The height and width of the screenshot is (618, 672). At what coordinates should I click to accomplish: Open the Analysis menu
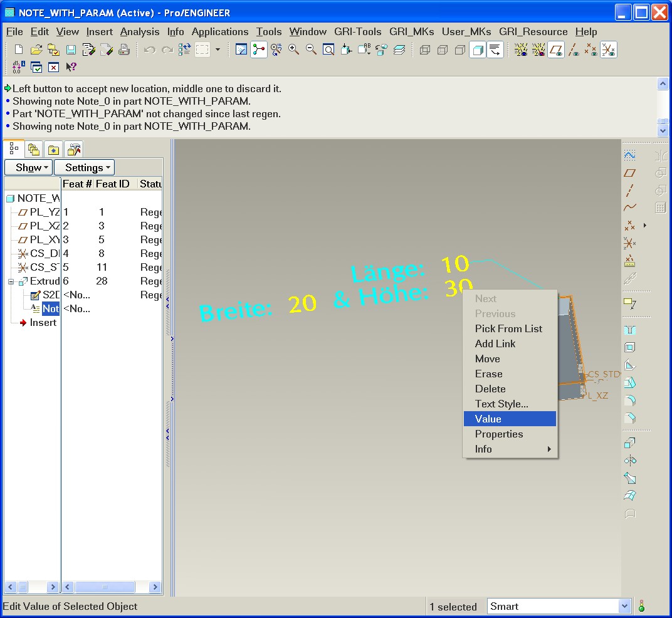[x=140, y=32]
